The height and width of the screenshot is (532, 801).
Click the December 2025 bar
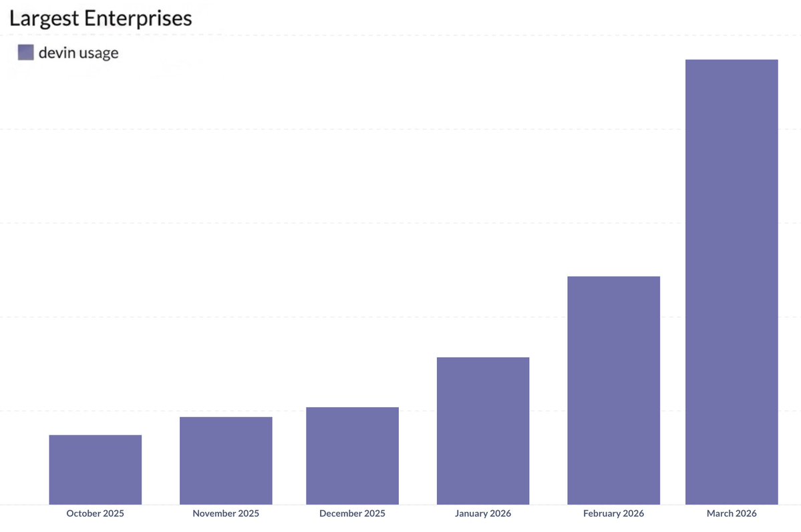point(352,455)
